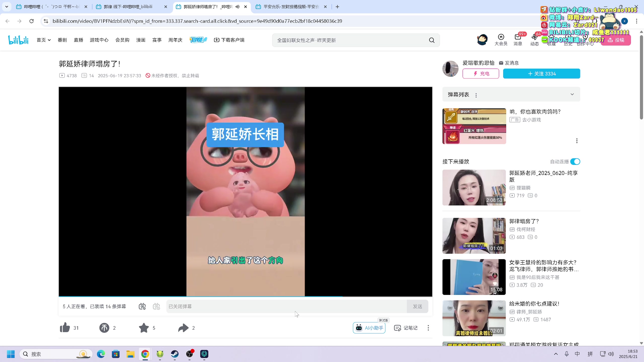Click bilibili search input field
This screenshot has height=362, width=644.
tap(351, 40)
